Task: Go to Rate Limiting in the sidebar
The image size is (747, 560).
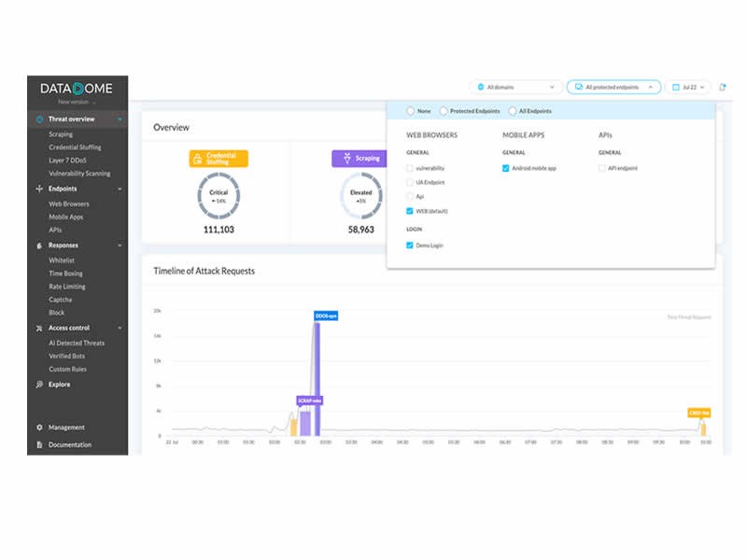Action: [67, 287]
